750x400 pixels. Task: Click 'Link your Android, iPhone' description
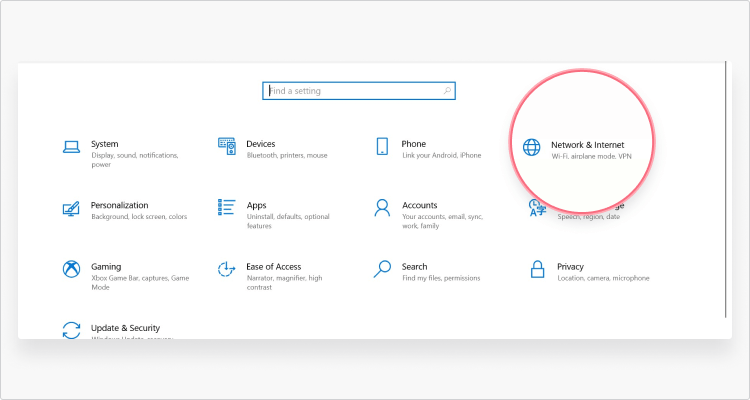[441, 156]
